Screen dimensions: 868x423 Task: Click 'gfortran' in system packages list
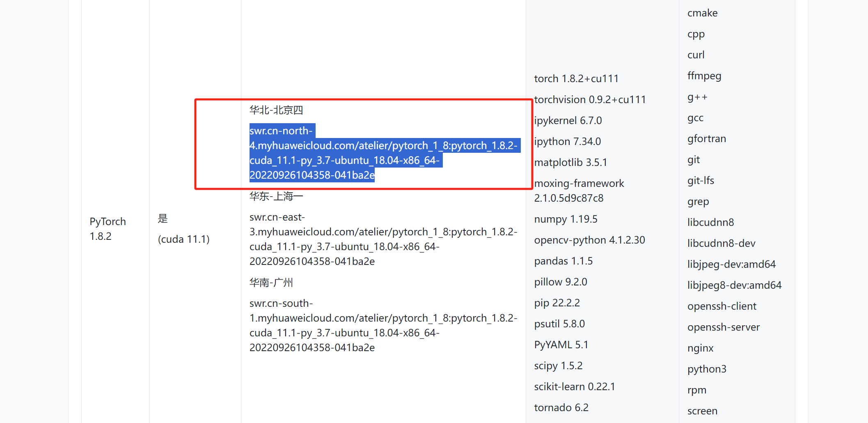click(x=707, y=139)
